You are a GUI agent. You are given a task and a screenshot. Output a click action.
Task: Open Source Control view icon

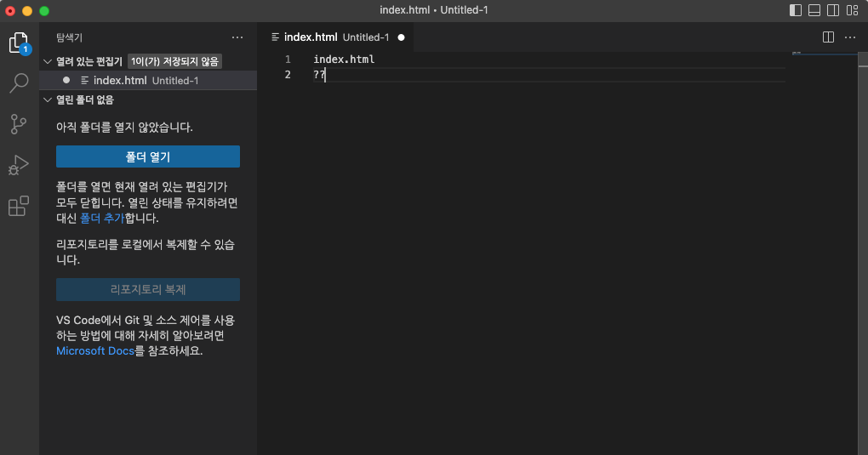coord(19,124)
